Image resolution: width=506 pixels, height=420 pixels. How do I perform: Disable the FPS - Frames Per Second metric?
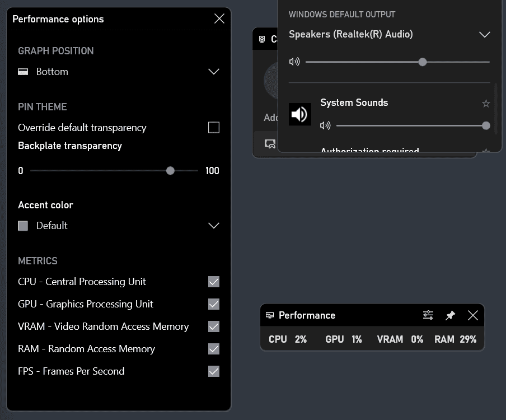coord(213,371)
